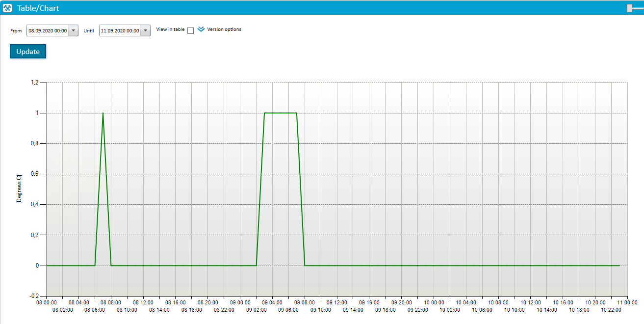Click the From date text field

coord(48,30)
